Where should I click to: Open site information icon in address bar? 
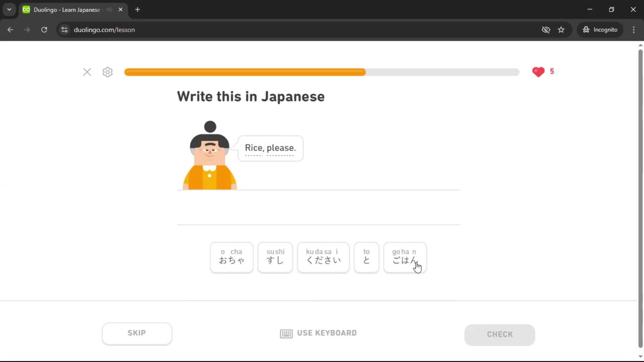click(x=64, y=30)
